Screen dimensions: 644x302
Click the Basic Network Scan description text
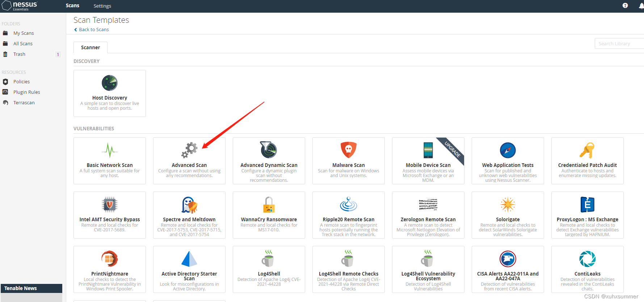110,173
